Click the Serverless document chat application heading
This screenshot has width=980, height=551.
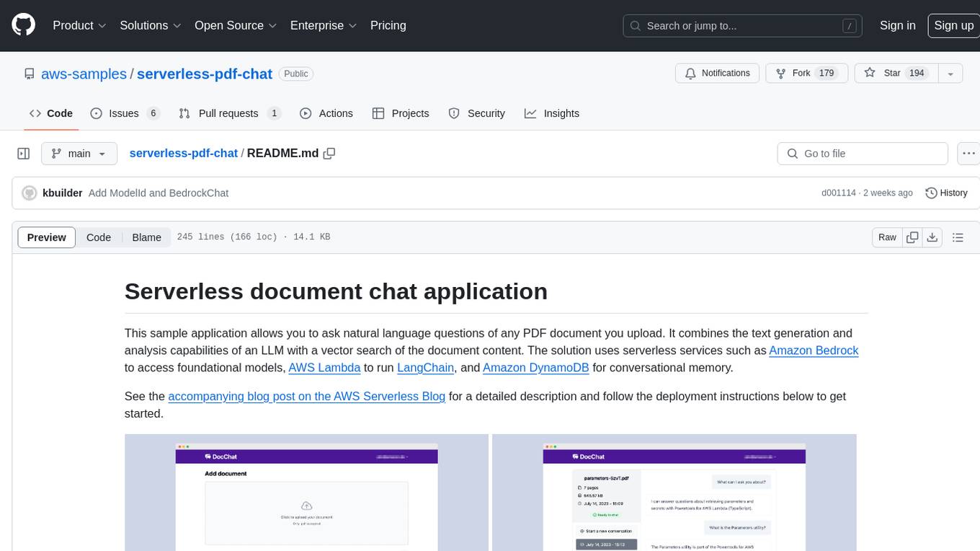coord(336,291)
